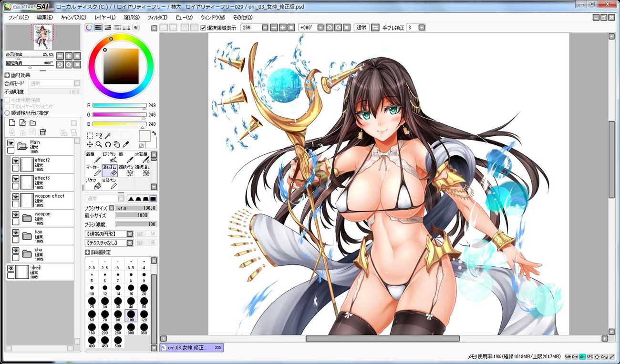Image resolution: width=620 pixels, height=364 pixels.
Task: Adjust the R red color slider
Action: [119, 106]
